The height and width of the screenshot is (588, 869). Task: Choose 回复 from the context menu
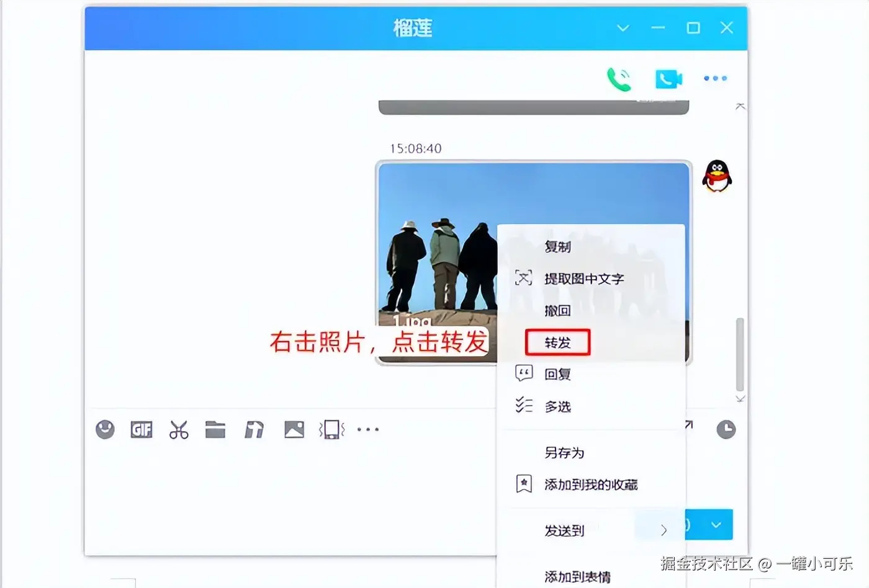pos(557,374)
